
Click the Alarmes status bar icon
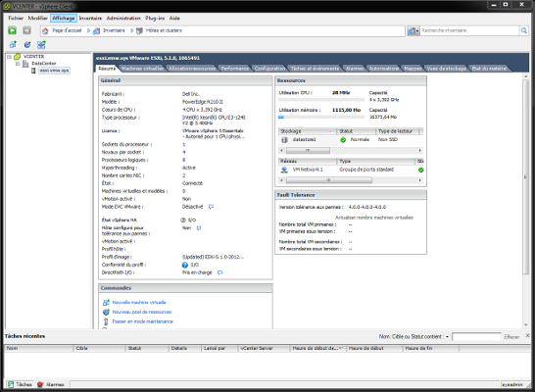(x=40, y=384)
